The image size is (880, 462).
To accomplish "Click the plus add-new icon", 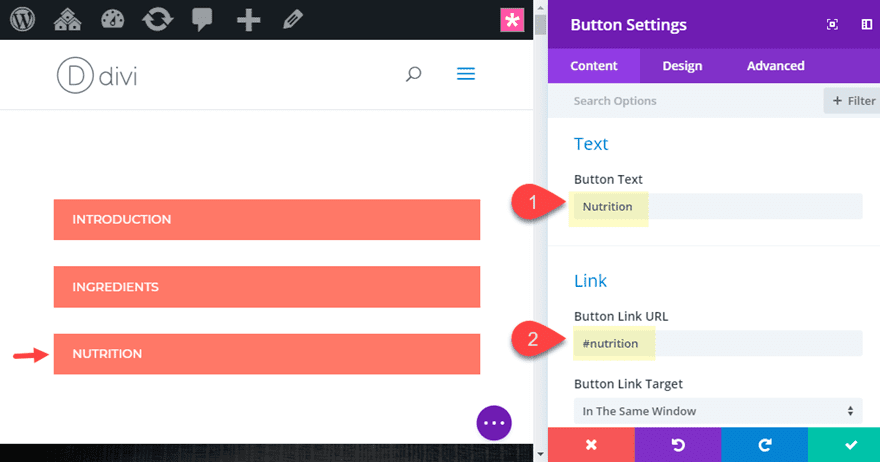I will (248, 19).
